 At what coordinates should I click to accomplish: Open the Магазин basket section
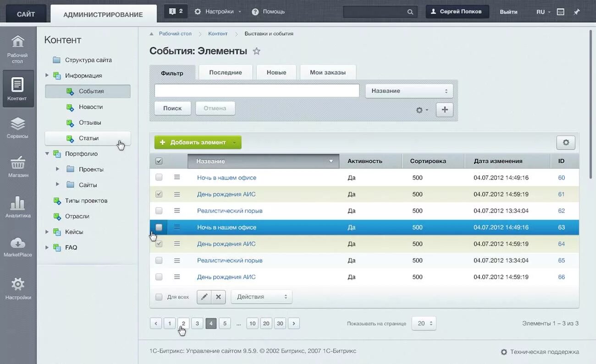pyautogui.click(x=17, y=167)
